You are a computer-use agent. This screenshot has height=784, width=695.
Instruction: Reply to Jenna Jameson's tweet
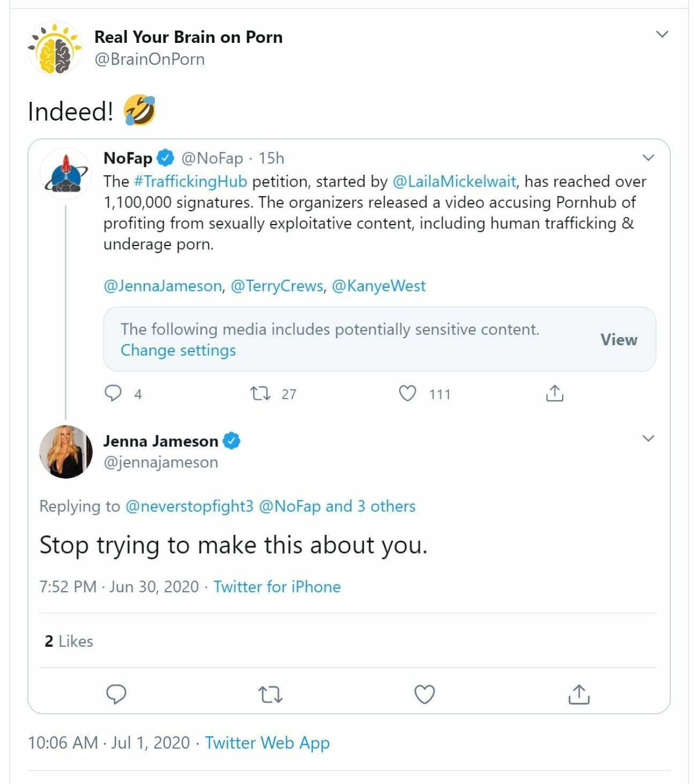[x=116, y=694]
